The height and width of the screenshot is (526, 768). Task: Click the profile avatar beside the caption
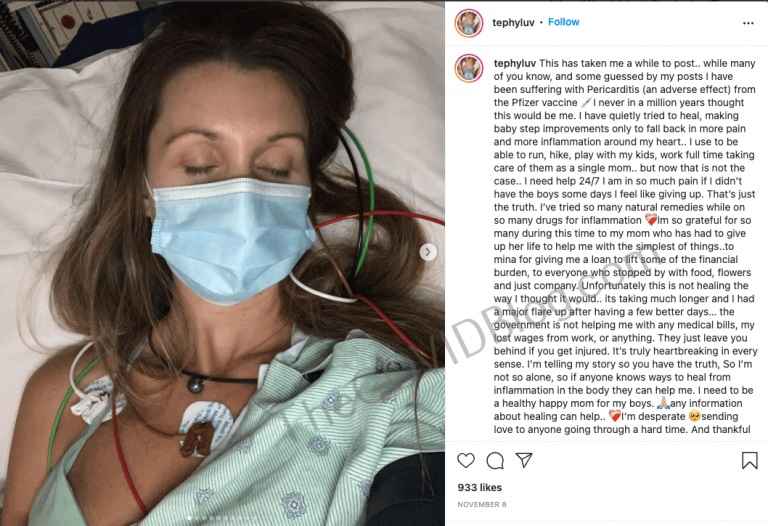click(469, 68)
